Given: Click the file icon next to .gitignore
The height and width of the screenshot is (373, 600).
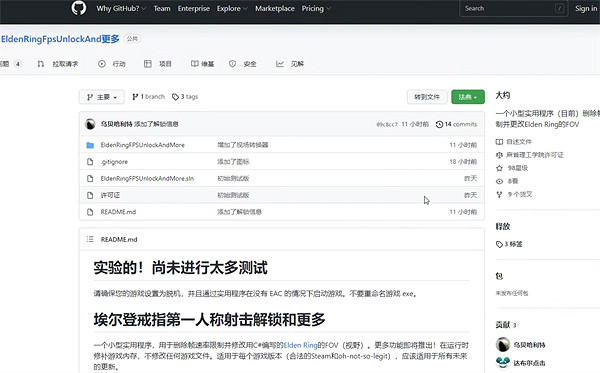Looking at the screenshot, I should pyautogui.click(x=90, y=162).
